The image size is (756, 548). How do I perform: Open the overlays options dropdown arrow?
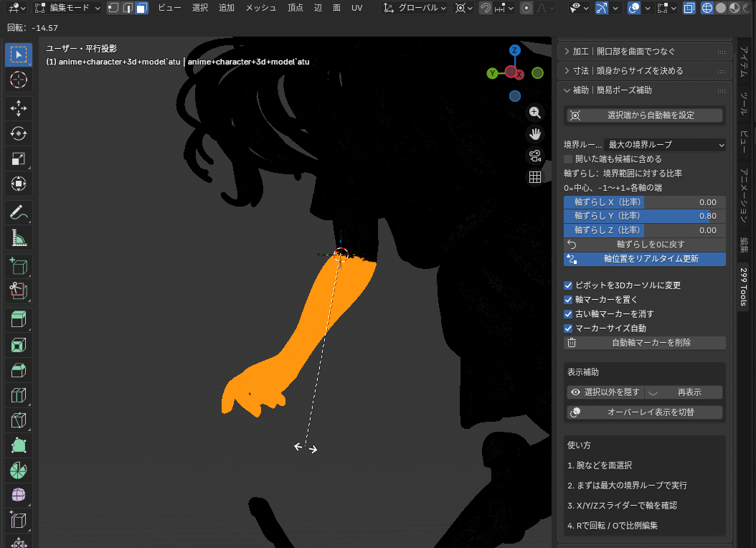tap(648, 8)
